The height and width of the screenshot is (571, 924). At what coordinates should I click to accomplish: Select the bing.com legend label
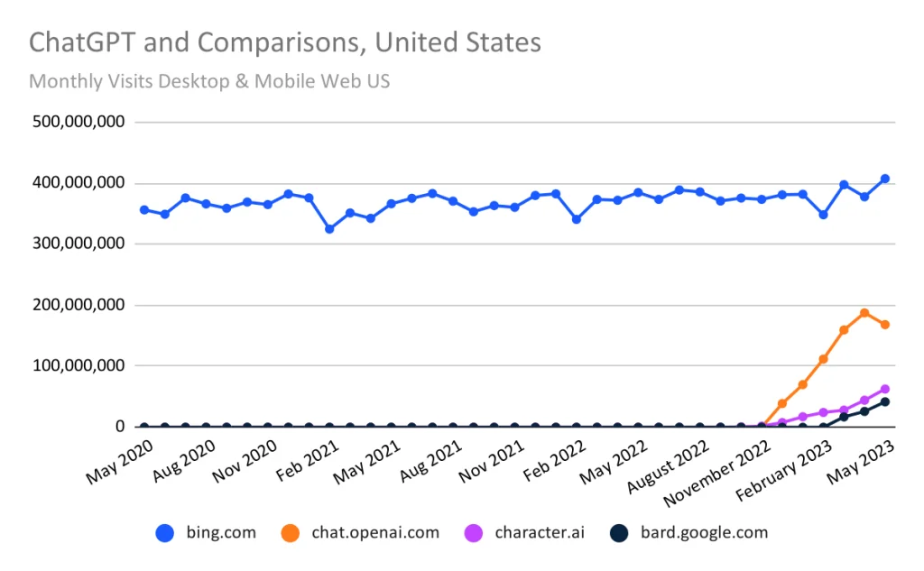(x=221, y=533)
